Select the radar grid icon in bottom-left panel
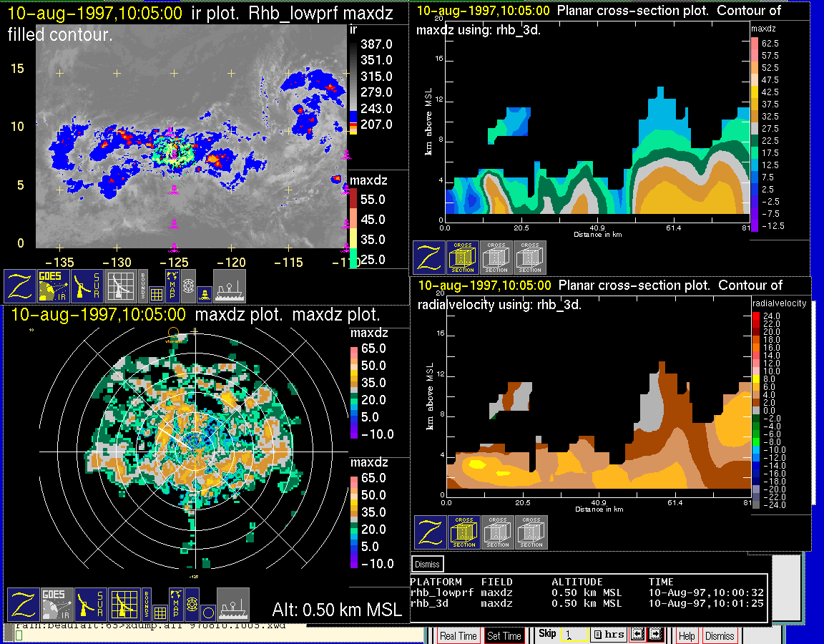The image size is (824, 644). pyautogui.click(x=123, y=605)
